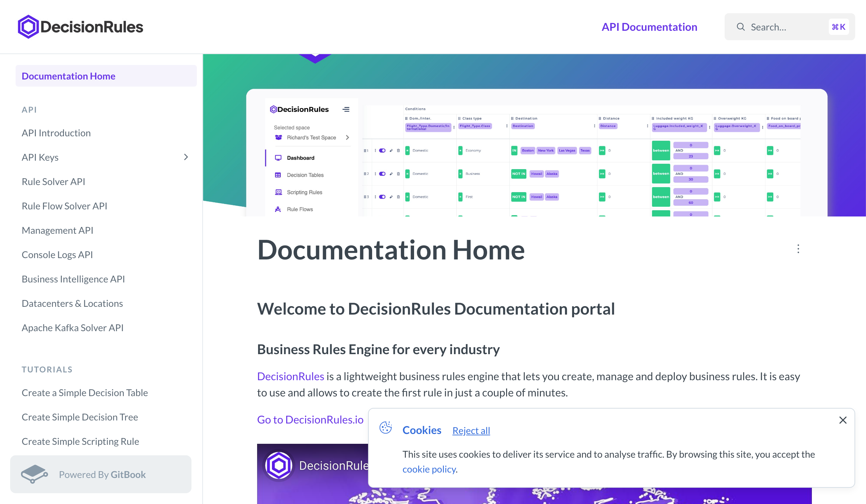The image size is (866, 504).
Task: Open the cookie policy link
Action: [x=429, y=469]
